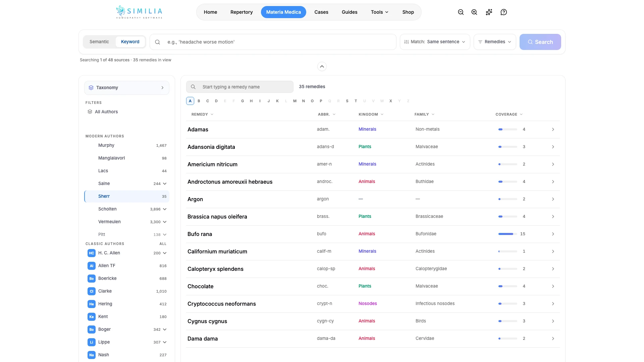
Task: Select All Authors filter
Action: coord(127,112)
